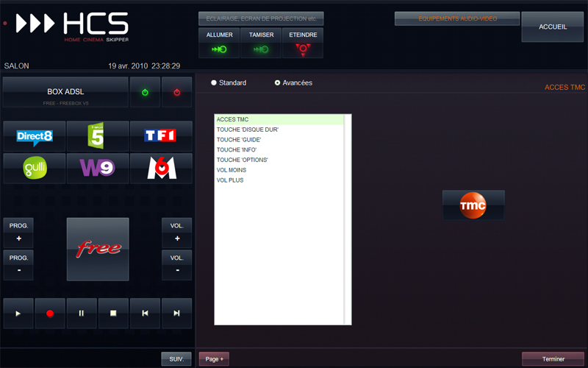Screen dimensions: 588x368
Task: Go to next channel with PROG. +
Action: pyautogui.click(x=18, y=233)
